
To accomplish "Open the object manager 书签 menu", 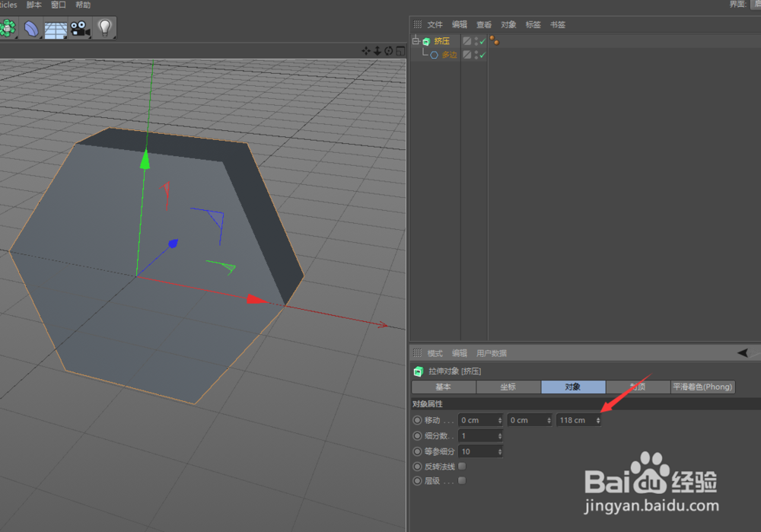I will click(558, 25).
